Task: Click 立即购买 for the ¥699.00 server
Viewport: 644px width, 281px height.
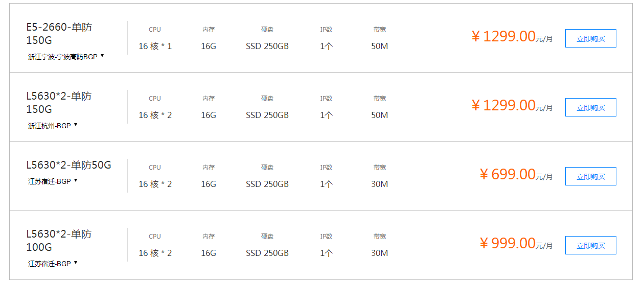Action: [x=590, y=176]
